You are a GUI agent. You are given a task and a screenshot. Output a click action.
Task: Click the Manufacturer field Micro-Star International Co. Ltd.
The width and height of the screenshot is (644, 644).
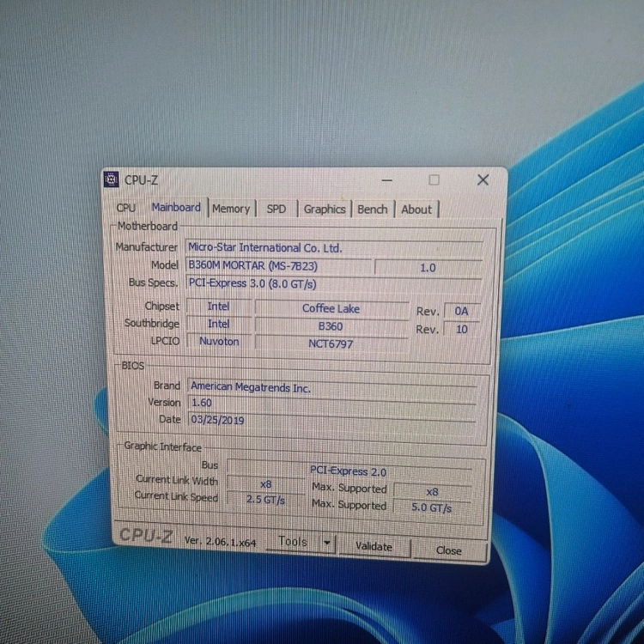(x=334, y=247)
